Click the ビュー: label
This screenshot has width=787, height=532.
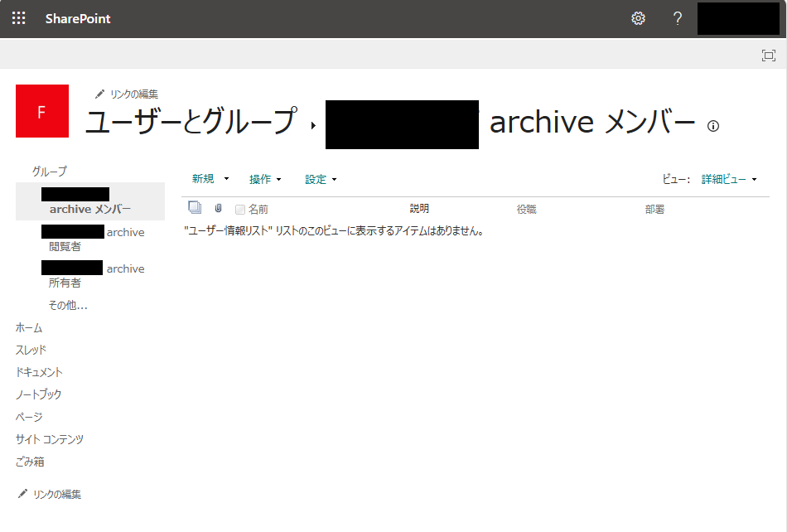click(676, 179)
